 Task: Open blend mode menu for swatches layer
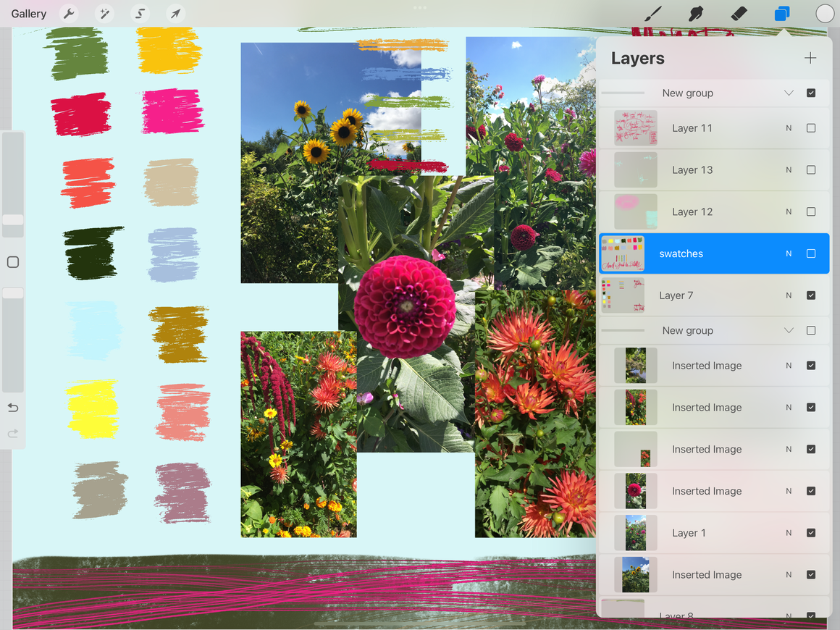[789, 253]
